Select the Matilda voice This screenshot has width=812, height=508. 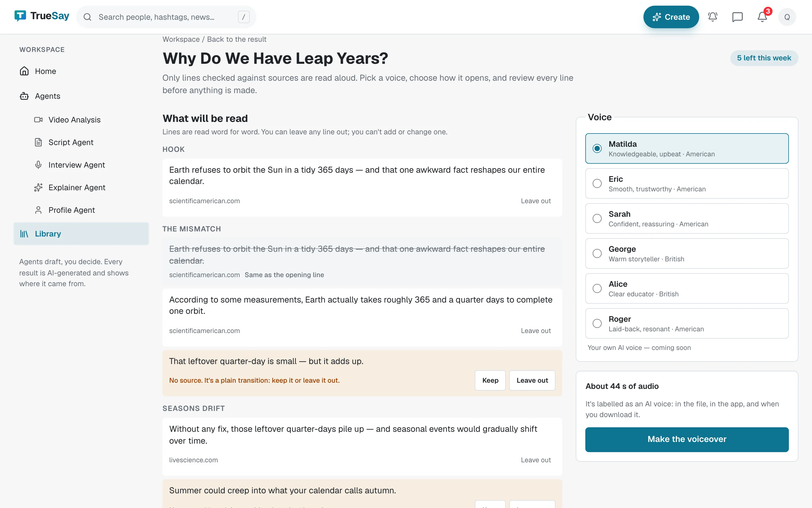[x=687, y=148]
